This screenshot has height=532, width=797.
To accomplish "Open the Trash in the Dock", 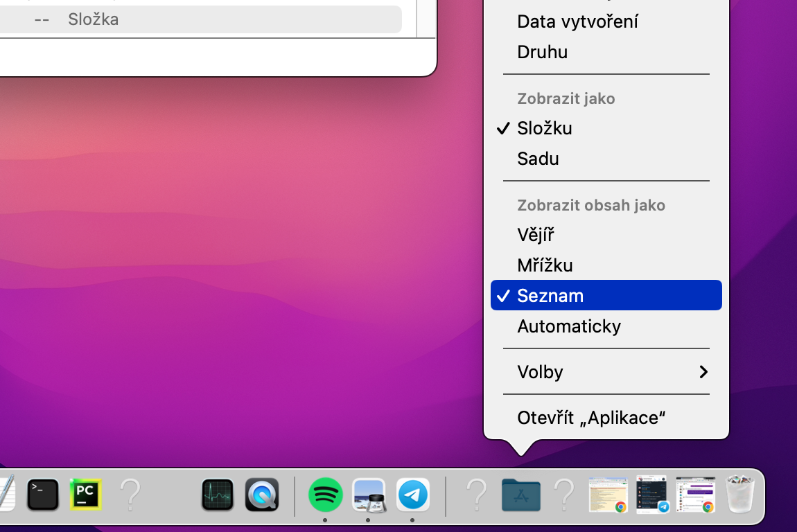I will pos(740,494).
